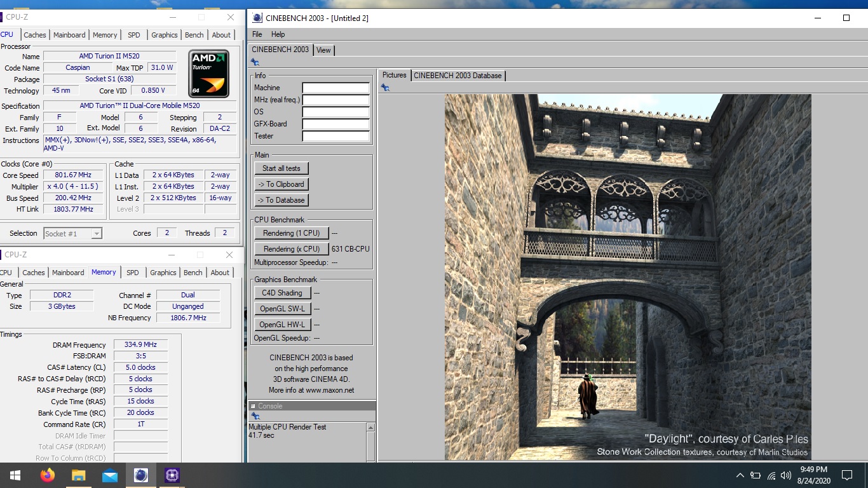Open the Help menu in CINEBENCH

pyautogui.click(x=278, y=34)
